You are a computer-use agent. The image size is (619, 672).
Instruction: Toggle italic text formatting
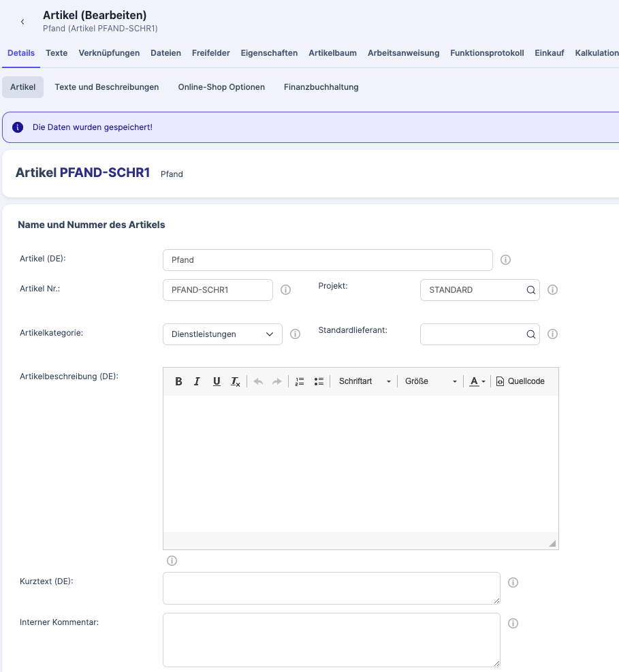click(x=197, y=381)
